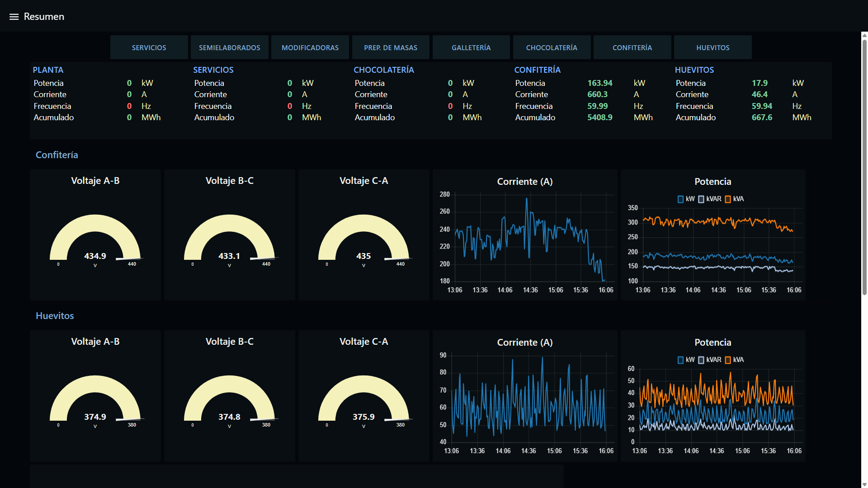Hide kVA series in Huevitos Potencia chart

pos(734,360)
